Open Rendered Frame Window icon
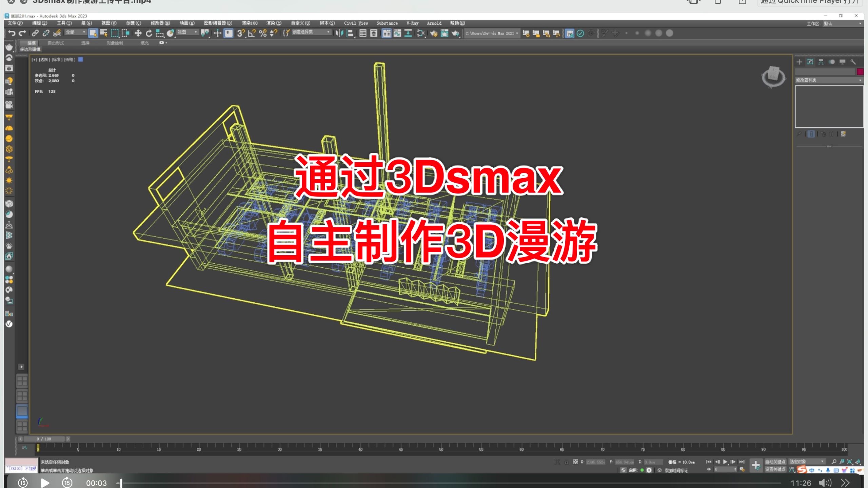 [x=444, y=33]
